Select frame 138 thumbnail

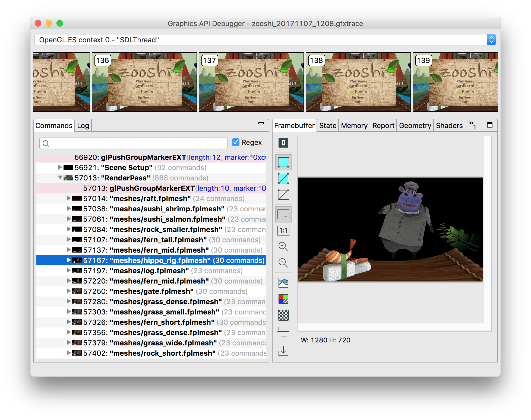pos(358,82)
